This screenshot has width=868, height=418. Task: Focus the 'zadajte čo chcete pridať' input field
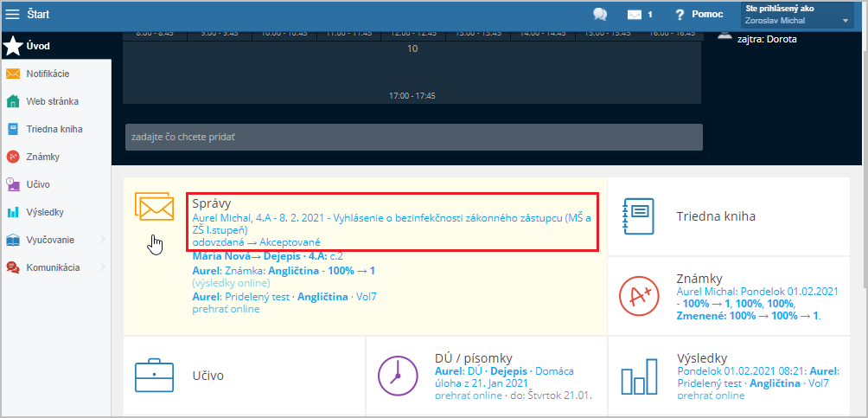(x=413, y=137)
